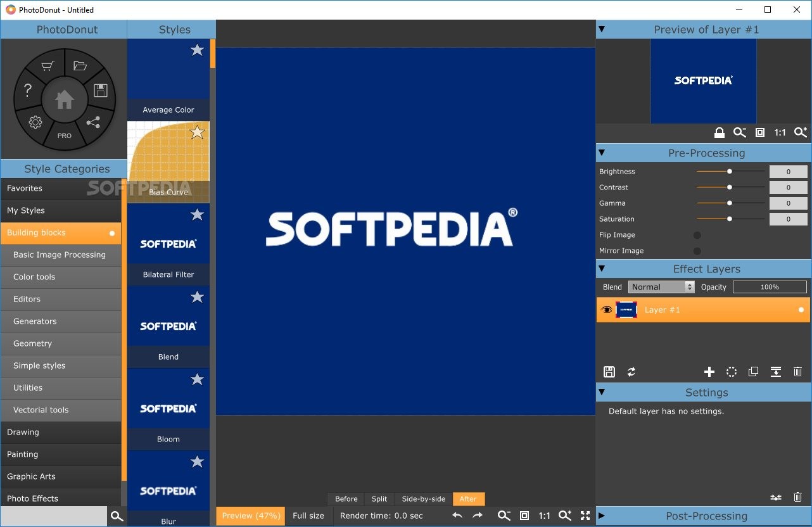The image size is (812, 527).
Task: Open help with the question mark icon
Action: click(x=27, y=91)
